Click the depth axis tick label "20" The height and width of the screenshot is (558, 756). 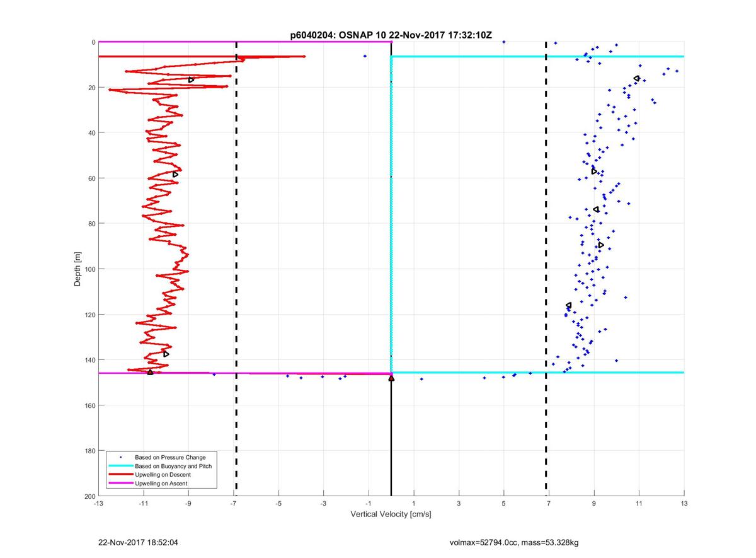coord(91,88)
